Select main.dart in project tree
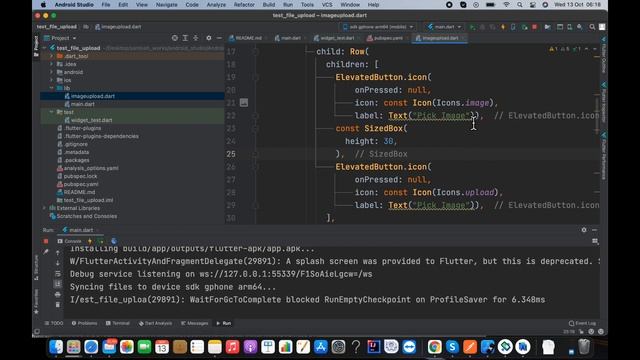 point(83,104)
